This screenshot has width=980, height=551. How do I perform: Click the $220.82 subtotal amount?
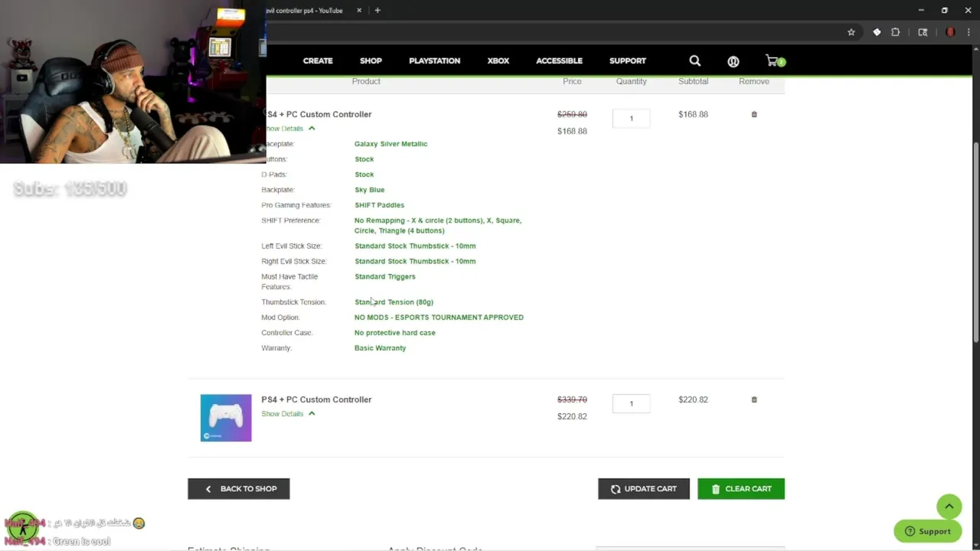pos(693,399)
